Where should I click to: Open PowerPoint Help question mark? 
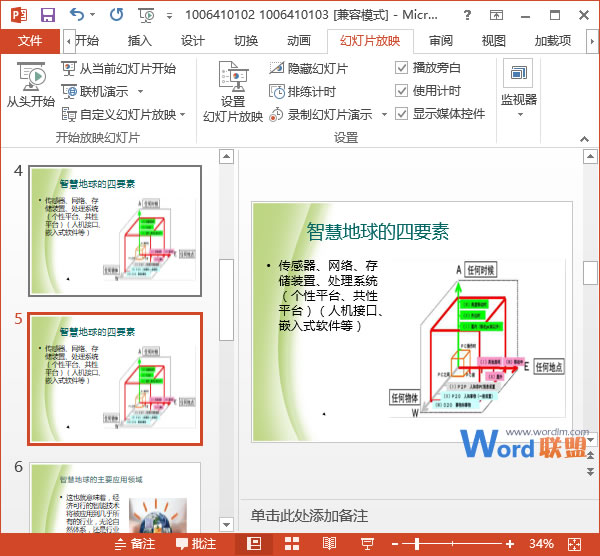467,15
